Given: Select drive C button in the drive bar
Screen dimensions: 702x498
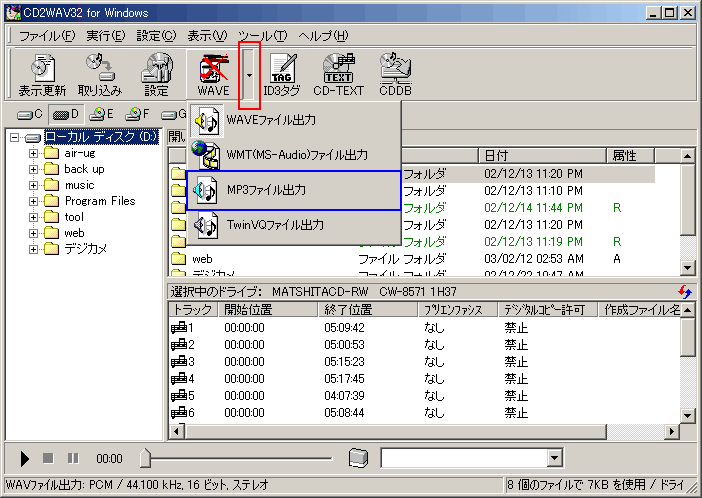Looking at the screenshot, I should pos(30,114).
